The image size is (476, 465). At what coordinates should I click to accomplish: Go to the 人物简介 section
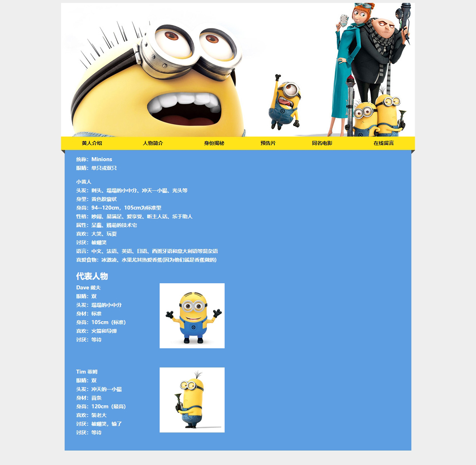pyautogui.click(x=153, y=143)
